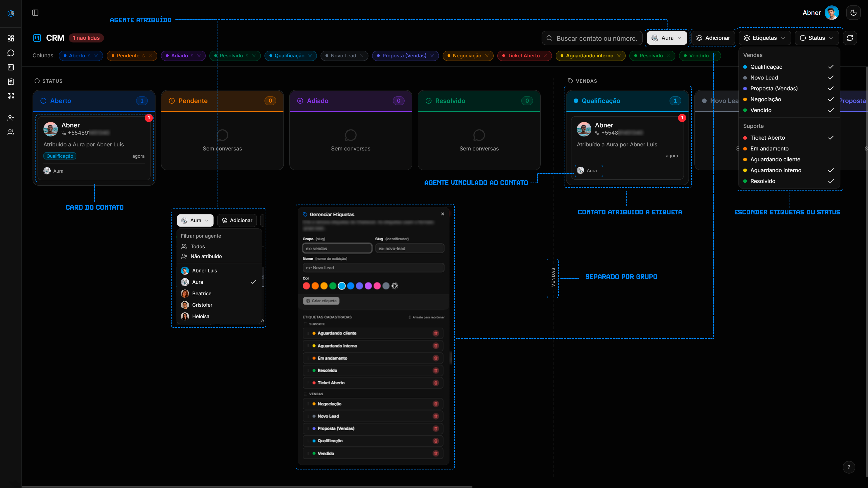
Task: Switch theme with the moon icon
Action: click(x=853, y=13)
